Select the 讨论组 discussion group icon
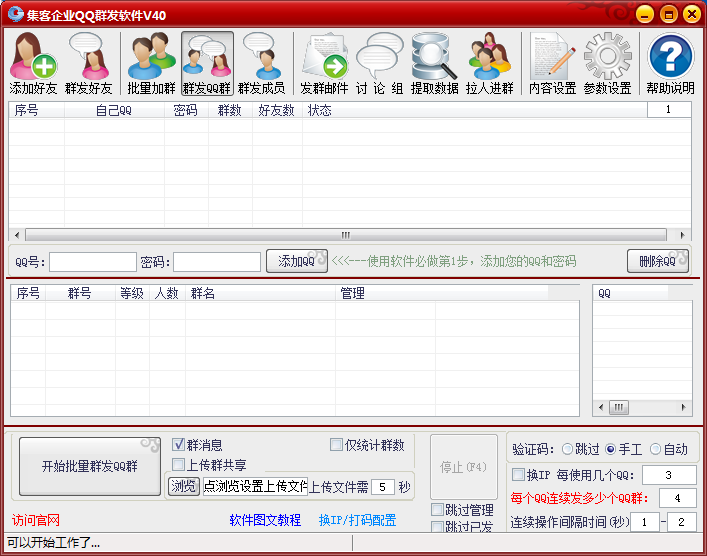 click(379, 63)
